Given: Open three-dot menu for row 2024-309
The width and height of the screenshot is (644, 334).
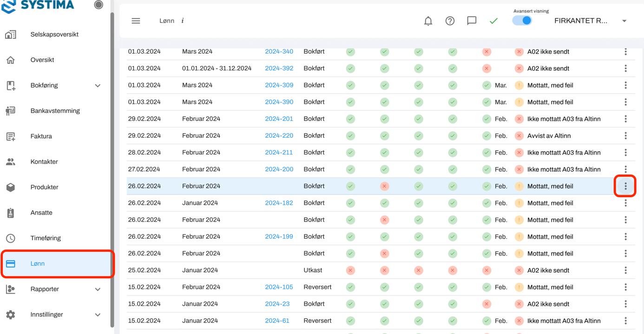Looking at the screenshot, I should pyautogui.click(x=625, y=85).
